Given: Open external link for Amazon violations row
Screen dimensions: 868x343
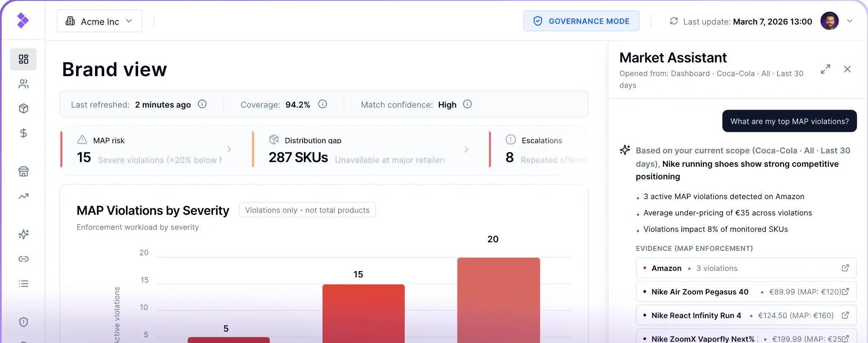Looking at the screenshot, I should pyautogui.click(x=845, y=268).
